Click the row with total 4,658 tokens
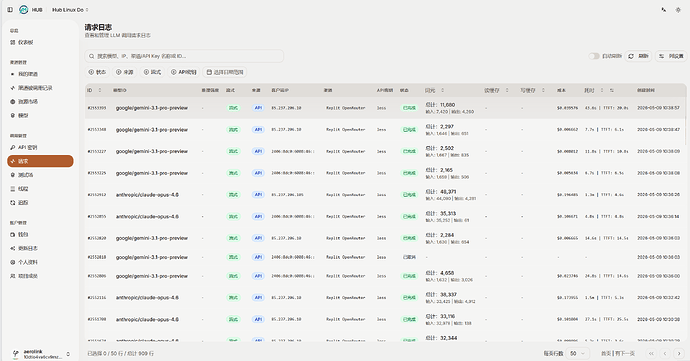Screen dimensions: 690x361 point(385,276)
